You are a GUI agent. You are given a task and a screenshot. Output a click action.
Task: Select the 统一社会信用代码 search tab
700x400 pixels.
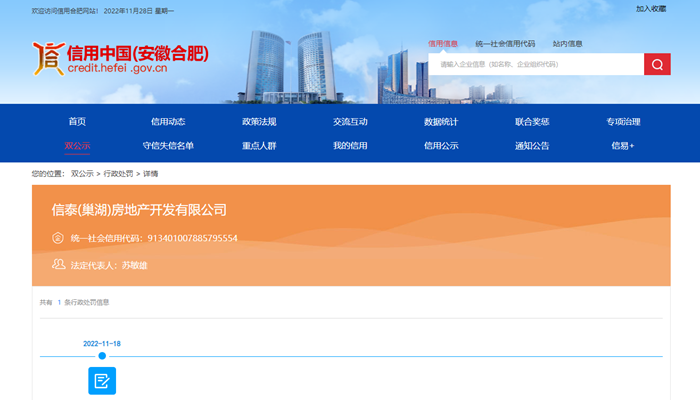505,44
